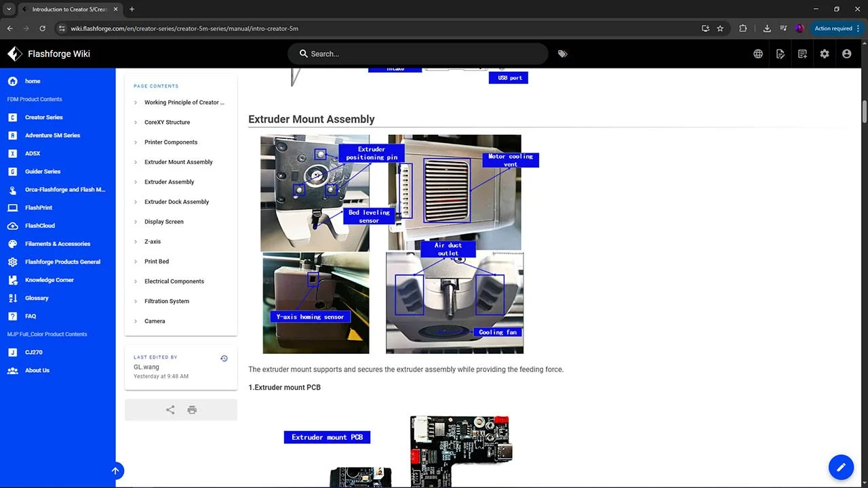The height and width of the screenshot is (488, 868).
Task: Click the page actions icon in header
Action: pyautogui.click(x=781, y=54)
